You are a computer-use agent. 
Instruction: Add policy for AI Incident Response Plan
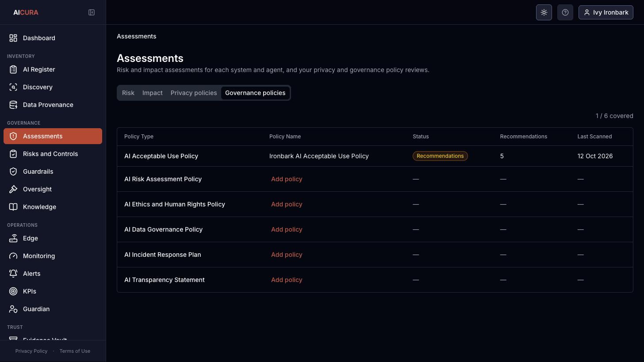click(x=287, y=255)
